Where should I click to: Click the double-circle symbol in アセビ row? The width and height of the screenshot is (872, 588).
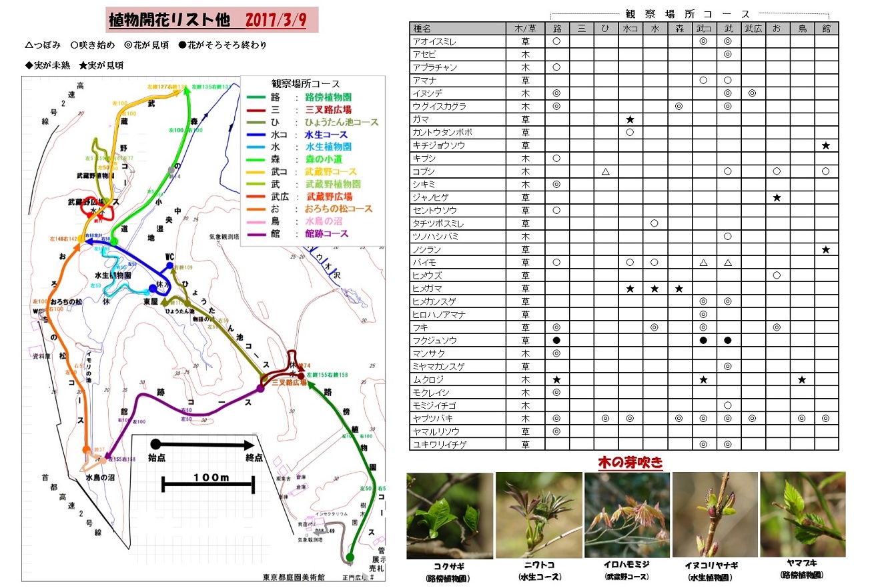click(x=728, y=54)
